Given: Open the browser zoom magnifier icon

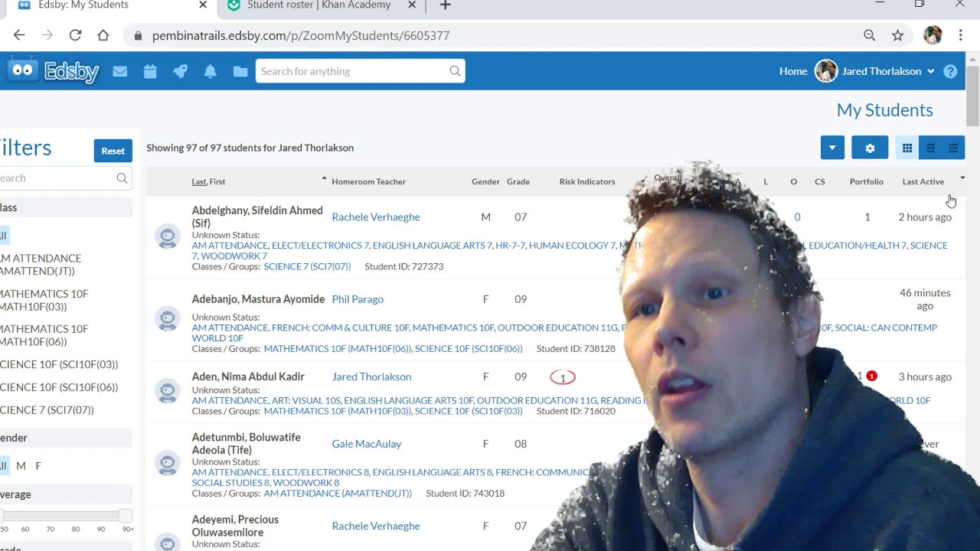Looking at the screenshot, I should click(870, 35).
